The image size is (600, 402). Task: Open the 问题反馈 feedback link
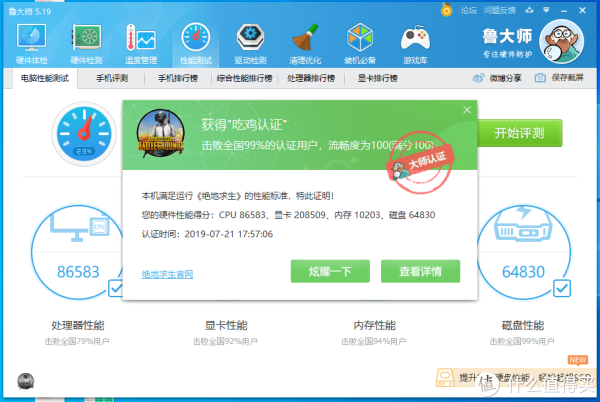(x=500, y=10)
